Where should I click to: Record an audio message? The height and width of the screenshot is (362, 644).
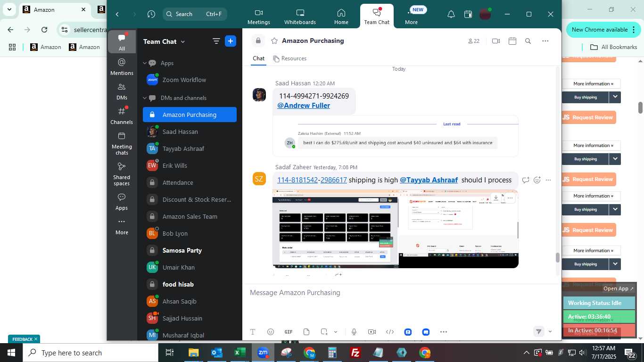coord(354,332)
